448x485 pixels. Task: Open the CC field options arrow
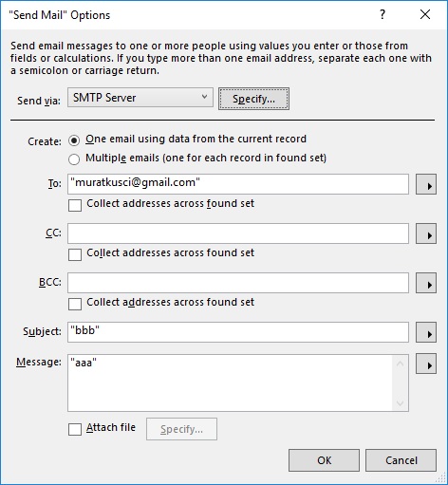coord(426,233)
